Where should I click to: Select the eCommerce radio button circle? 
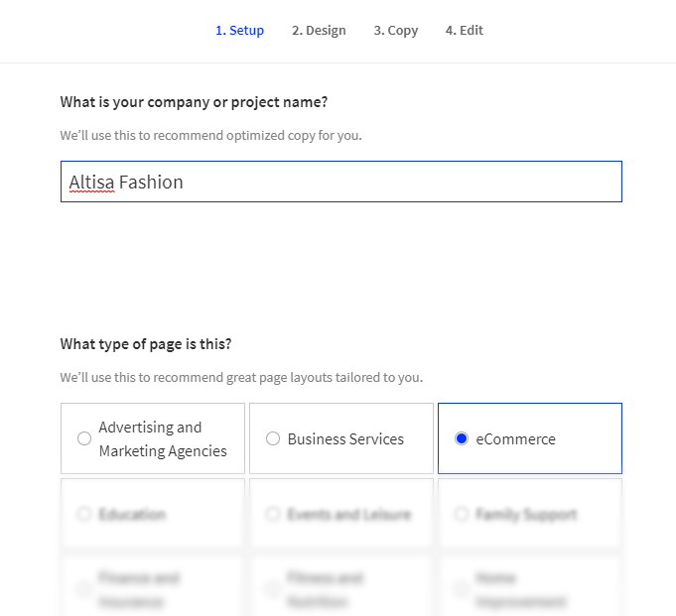(x=462, y=438)
